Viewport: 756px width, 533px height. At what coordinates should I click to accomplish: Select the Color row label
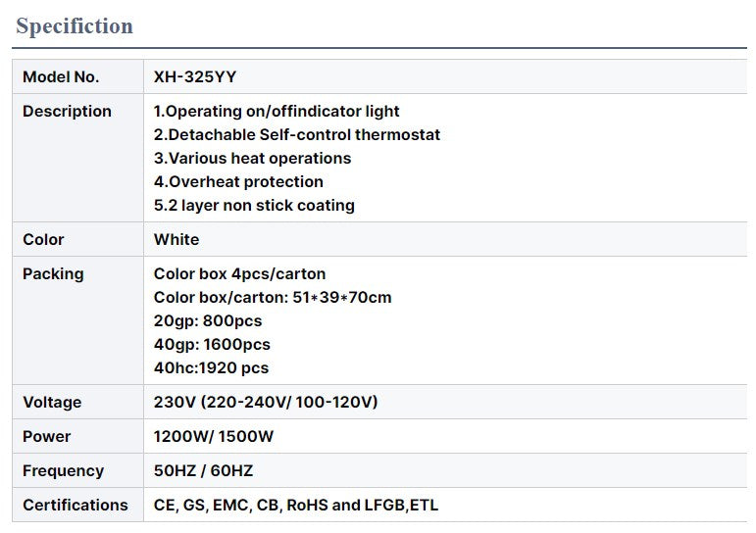pyautogui.click(x=43, y=240)
